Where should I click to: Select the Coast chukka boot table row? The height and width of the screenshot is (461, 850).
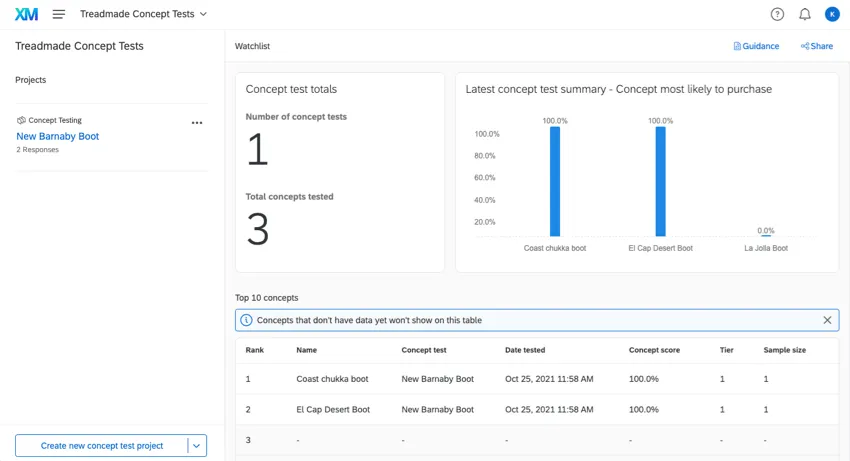[x=332, y=379]
